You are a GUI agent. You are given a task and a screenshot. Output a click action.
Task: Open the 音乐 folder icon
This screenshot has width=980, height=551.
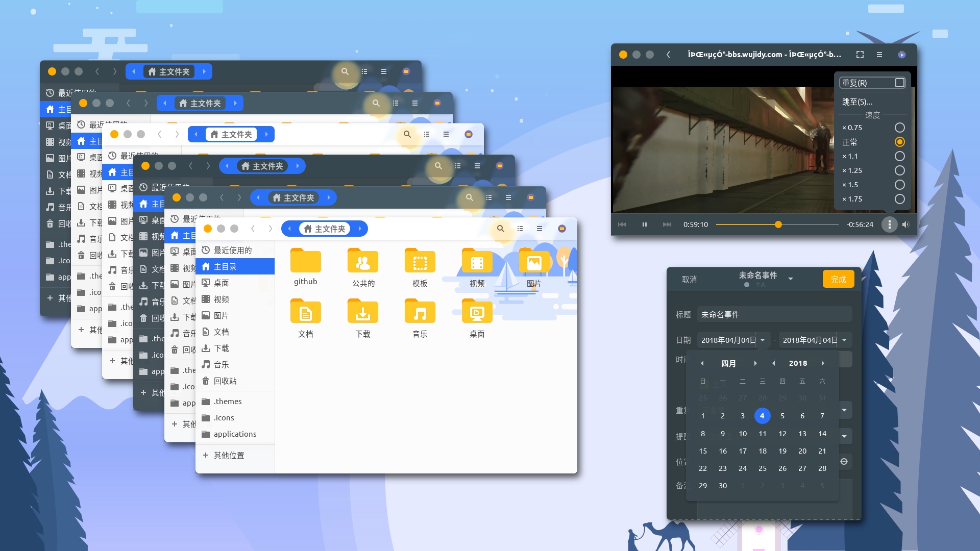click(x=420, y=312)
